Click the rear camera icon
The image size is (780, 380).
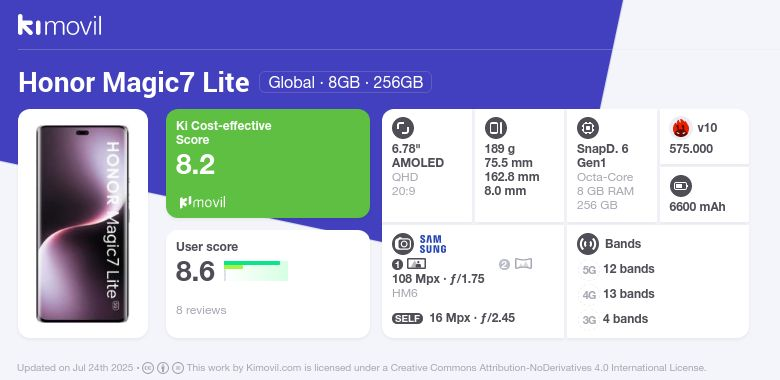402,244
